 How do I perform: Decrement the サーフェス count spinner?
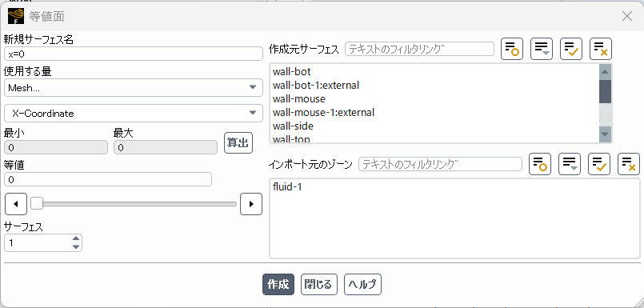pos(75,247)
